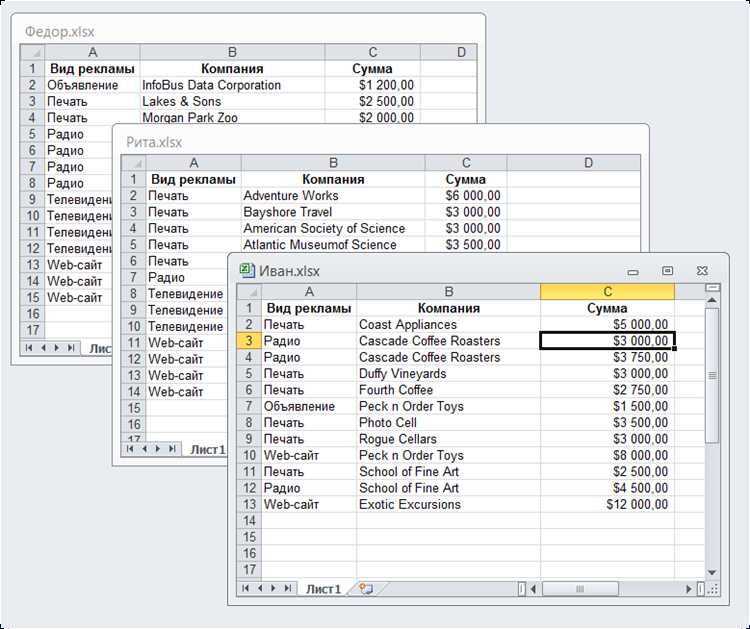
Task: Go to next sheet arrow in Федор.xlsx
Action: pyautogui.click(x=57, y=348)
